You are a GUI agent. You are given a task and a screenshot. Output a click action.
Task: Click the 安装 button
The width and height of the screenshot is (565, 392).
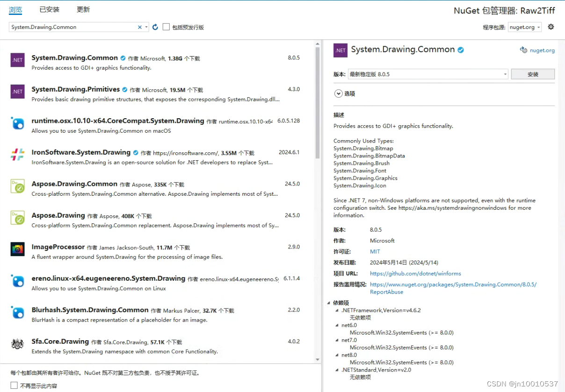[532, 73]
